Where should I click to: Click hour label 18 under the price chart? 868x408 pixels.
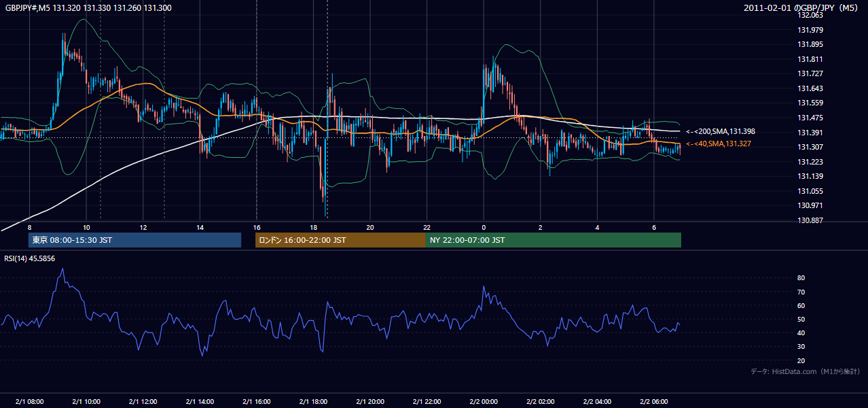313,227
